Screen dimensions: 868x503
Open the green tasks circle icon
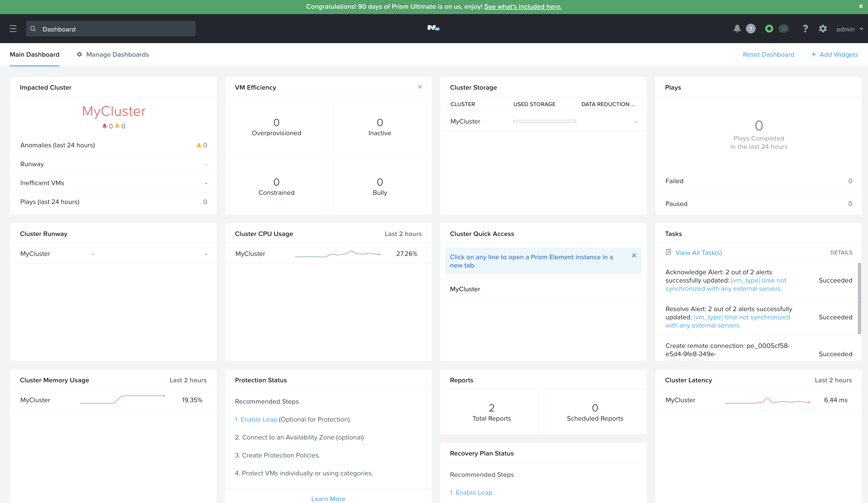[769, 29]
